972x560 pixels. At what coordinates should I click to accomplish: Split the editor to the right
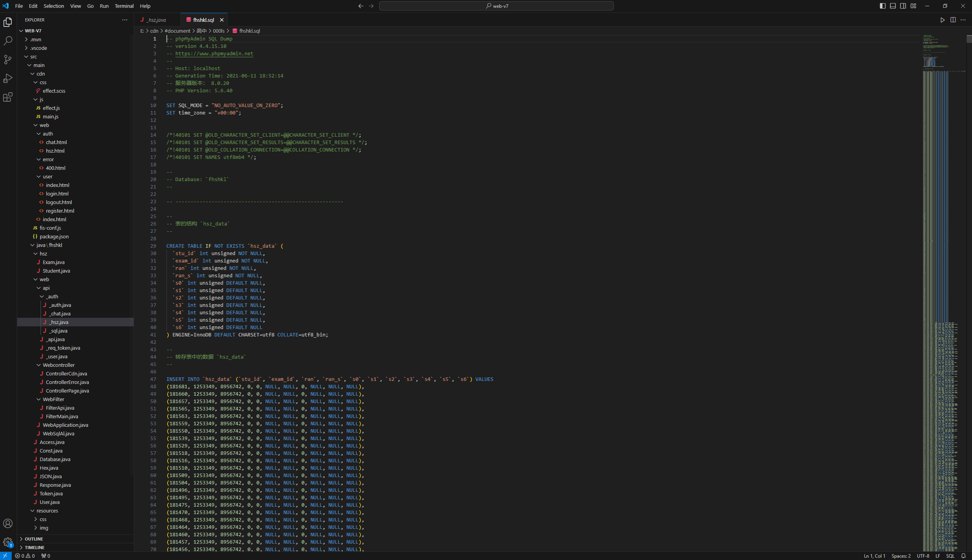953,20
